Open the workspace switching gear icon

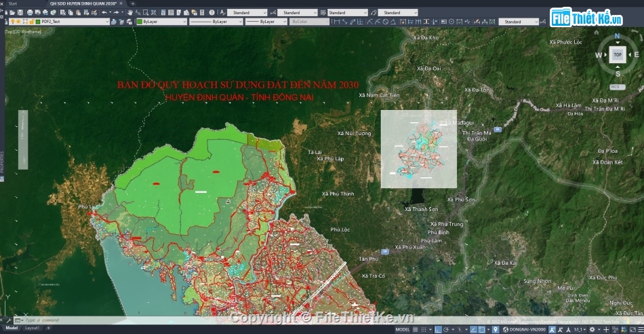(592, 329)
